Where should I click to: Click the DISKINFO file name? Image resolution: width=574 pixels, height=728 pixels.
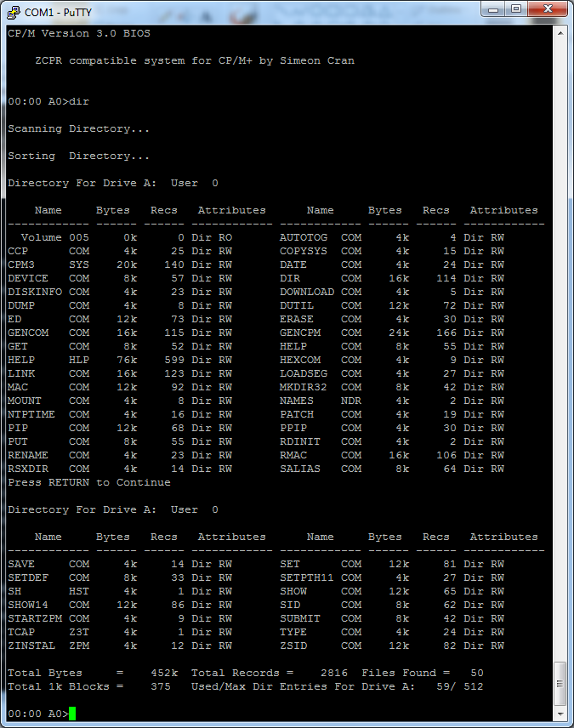pos(35,292)
